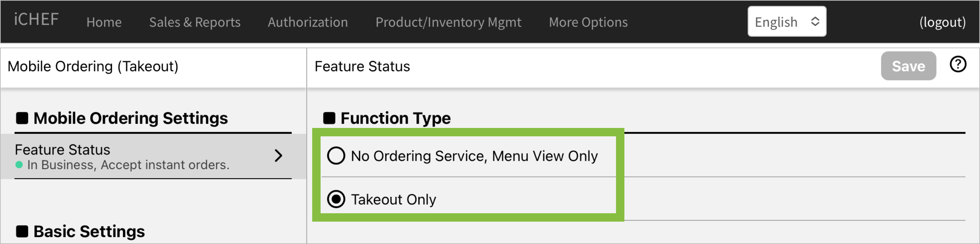
Task: Click the green In Business status dot
Action: (19, 165)
